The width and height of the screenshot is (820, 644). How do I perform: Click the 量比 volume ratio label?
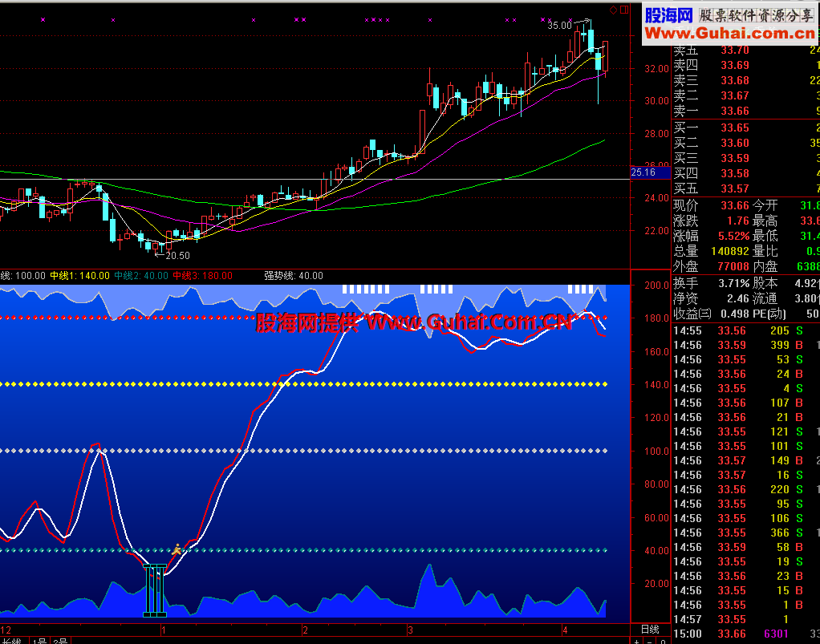pos(765,251)
